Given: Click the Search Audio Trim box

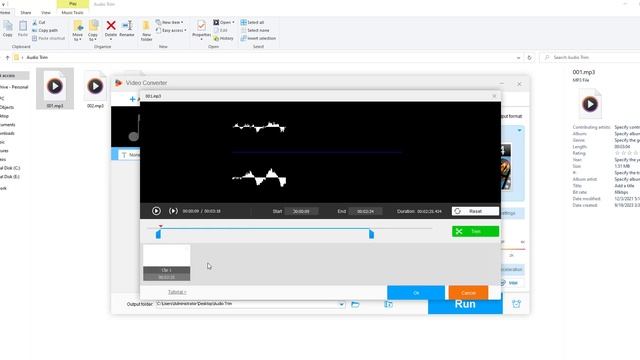Looking at the screenshot, I should (590, 58).
